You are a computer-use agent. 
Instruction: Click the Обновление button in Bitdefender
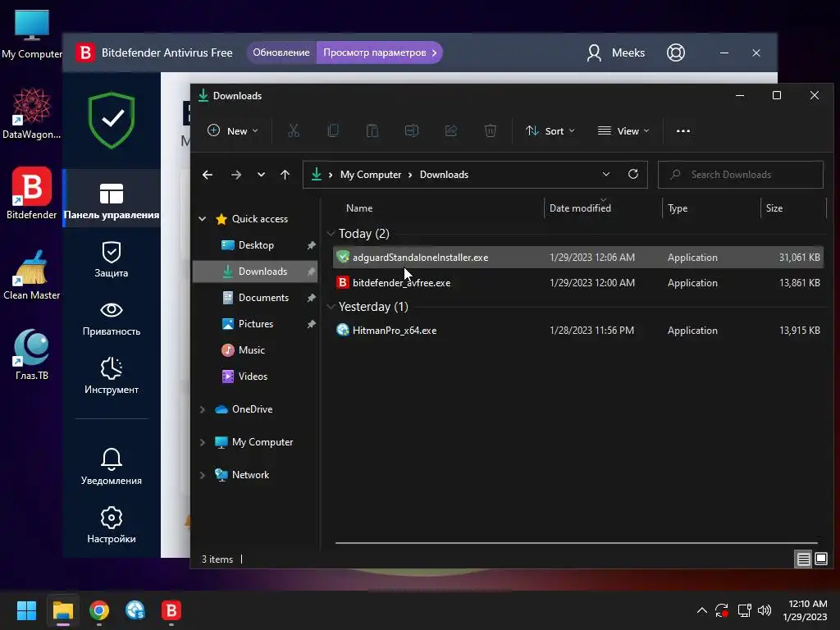281,52
